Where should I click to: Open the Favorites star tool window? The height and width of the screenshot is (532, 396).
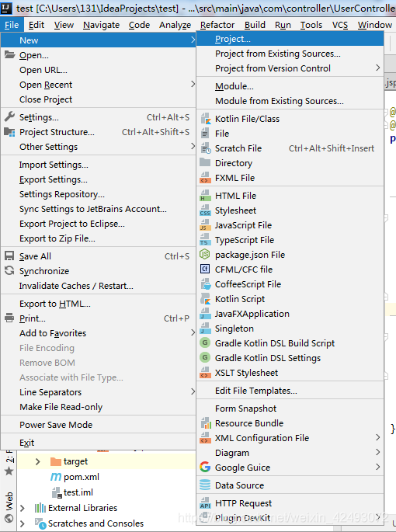[9, 471]
